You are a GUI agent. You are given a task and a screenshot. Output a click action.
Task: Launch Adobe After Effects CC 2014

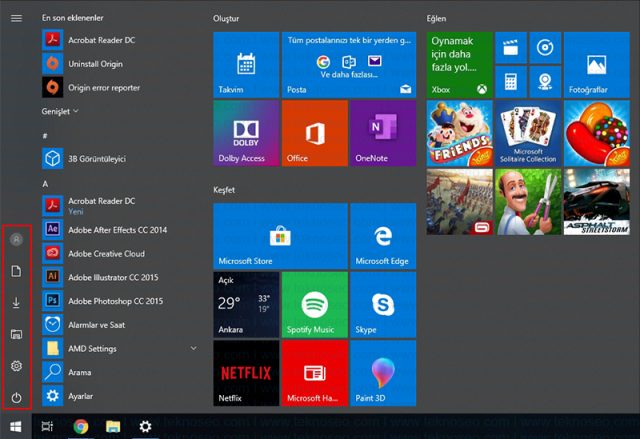point(118,230)
